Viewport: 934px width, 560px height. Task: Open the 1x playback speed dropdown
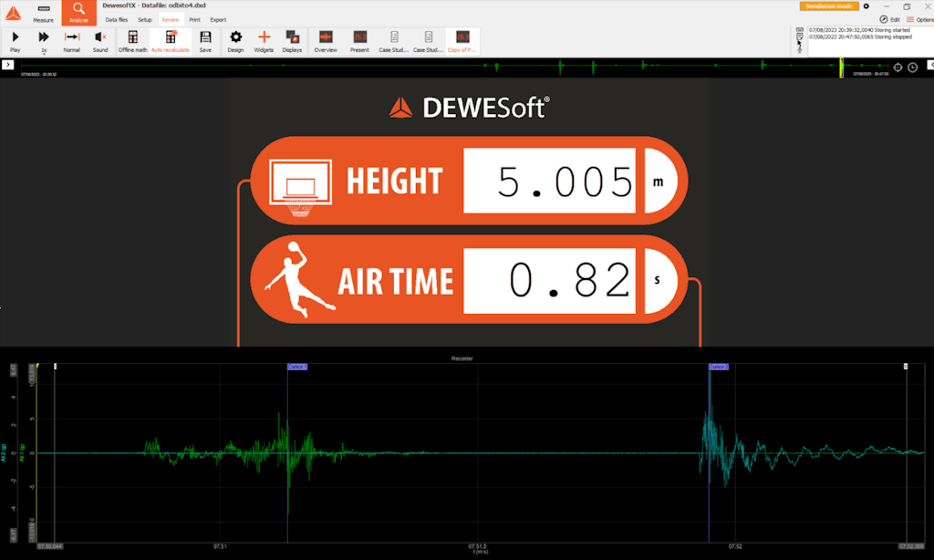[44, 42]
